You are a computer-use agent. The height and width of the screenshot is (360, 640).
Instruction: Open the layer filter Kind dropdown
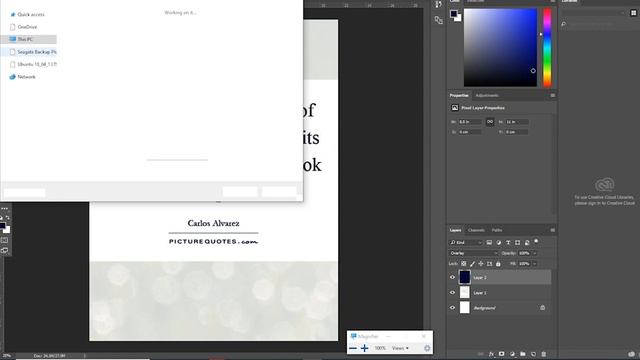466,242
